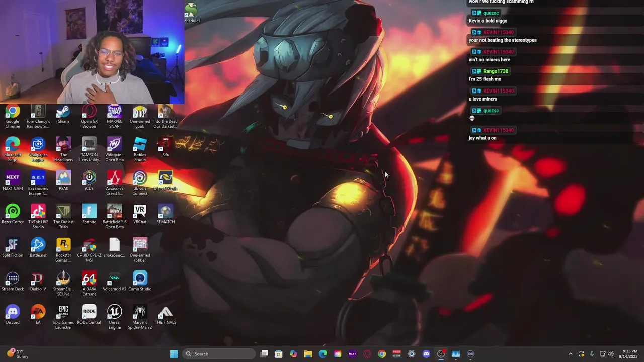Select the REMATCH desktop icon
The height and width of the screenshot is (362, 644).
(x=166, y=215)
